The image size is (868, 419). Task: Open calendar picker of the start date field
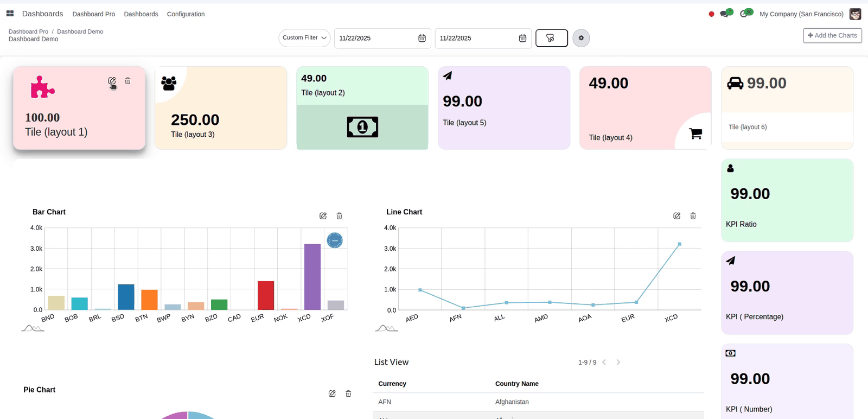point(422,38)
